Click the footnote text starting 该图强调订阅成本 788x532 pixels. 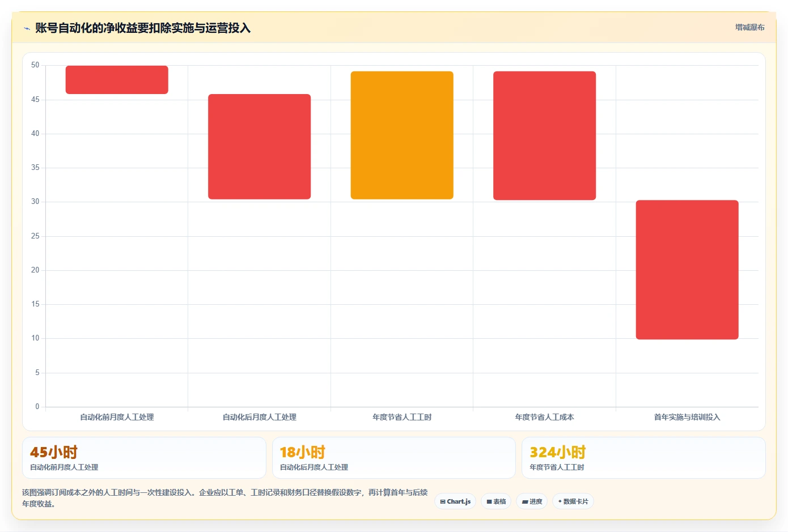225,498
